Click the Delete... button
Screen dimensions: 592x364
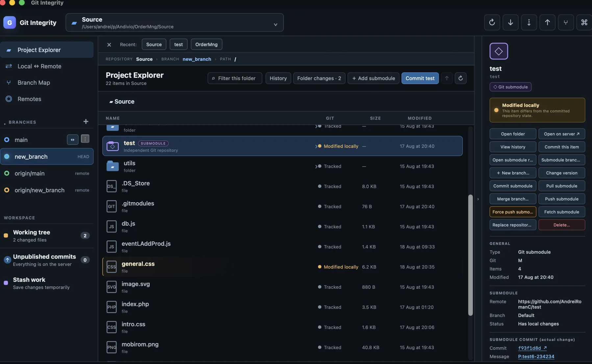click(x=562, y=225)
